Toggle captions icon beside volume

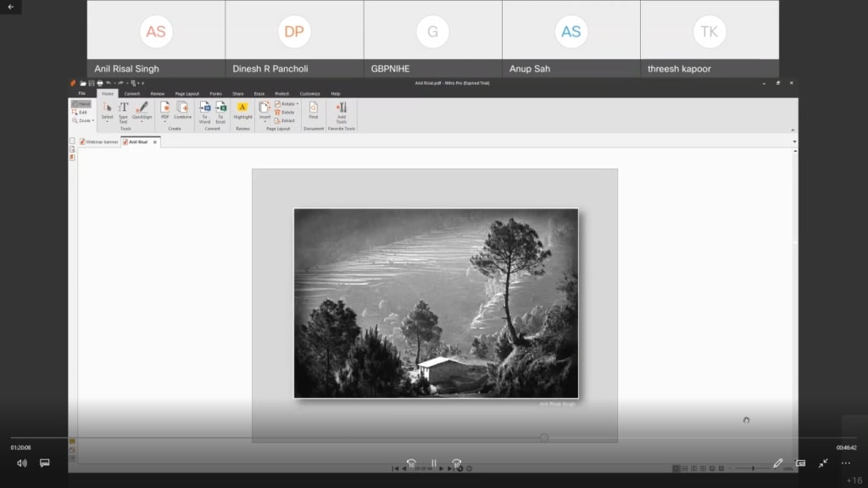(x=45, y=463)
